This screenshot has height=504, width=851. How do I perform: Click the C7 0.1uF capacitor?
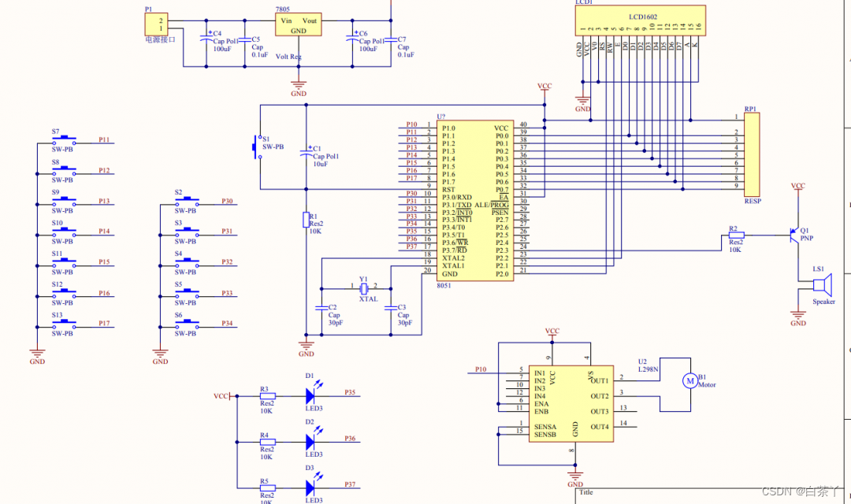click(x=391, y=39)
